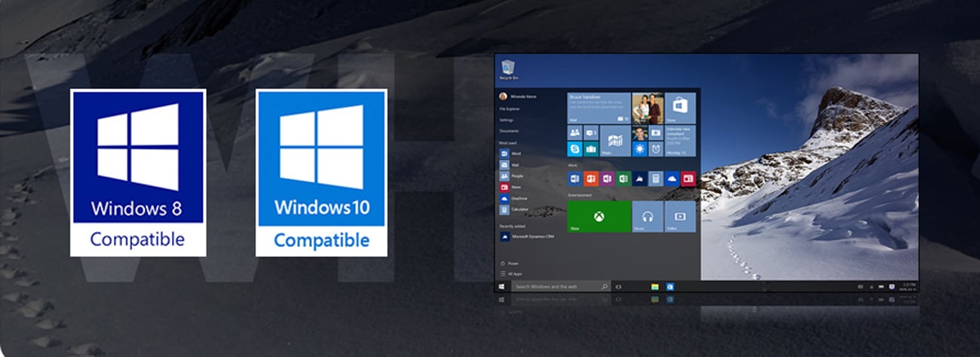Launch Photos mountain tile in Work group
The height and width of the screenshot is (357, 980).
coord(639,178)
